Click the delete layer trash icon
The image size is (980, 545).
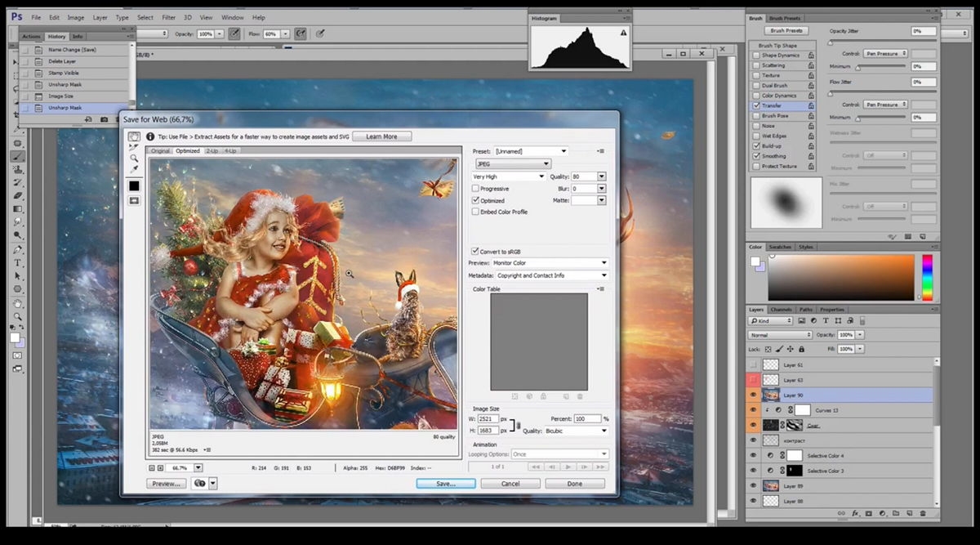point(922,513)
